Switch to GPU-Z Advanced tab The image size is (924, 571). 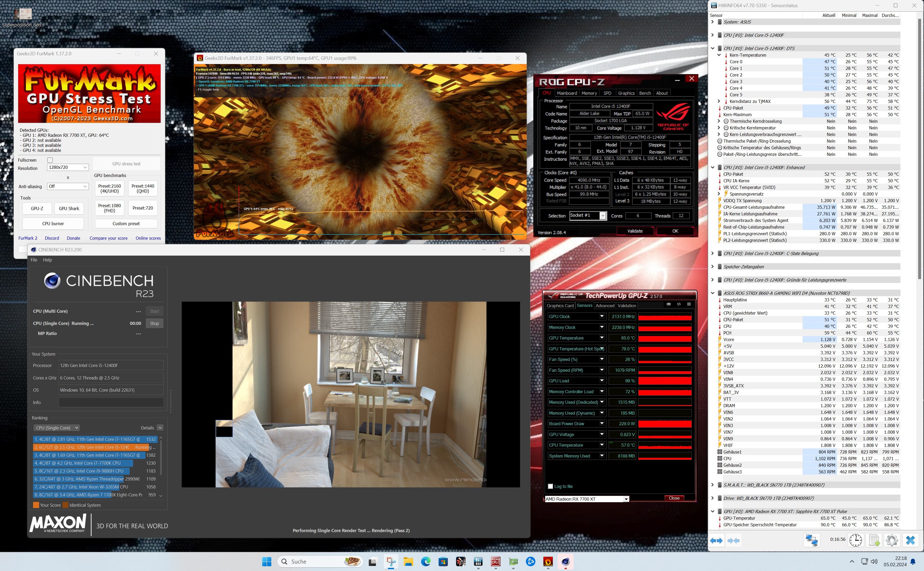coord(605,306)
